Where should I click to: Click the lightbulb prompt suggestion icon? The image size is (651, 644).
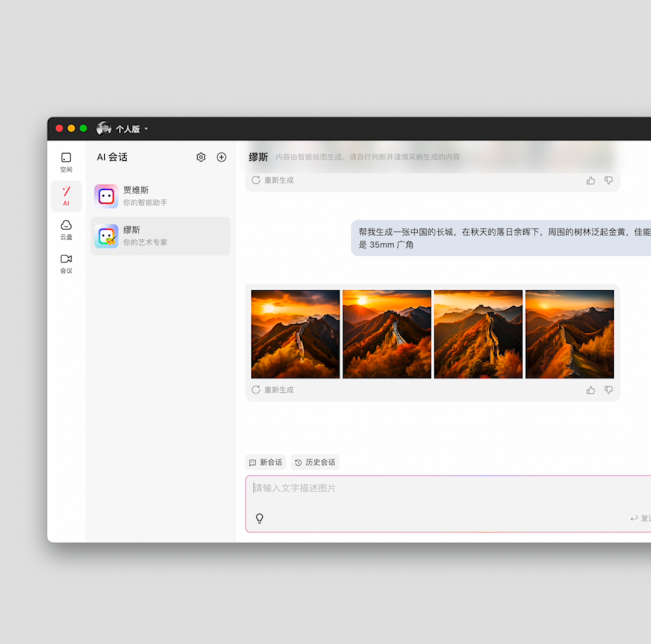pos(260,518)
